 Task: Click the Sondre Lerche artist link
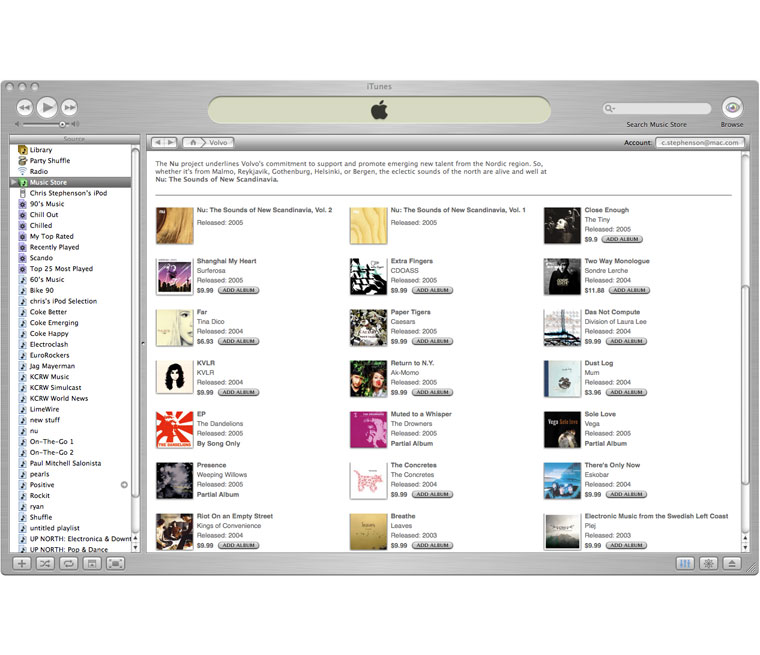coord(606,271)
